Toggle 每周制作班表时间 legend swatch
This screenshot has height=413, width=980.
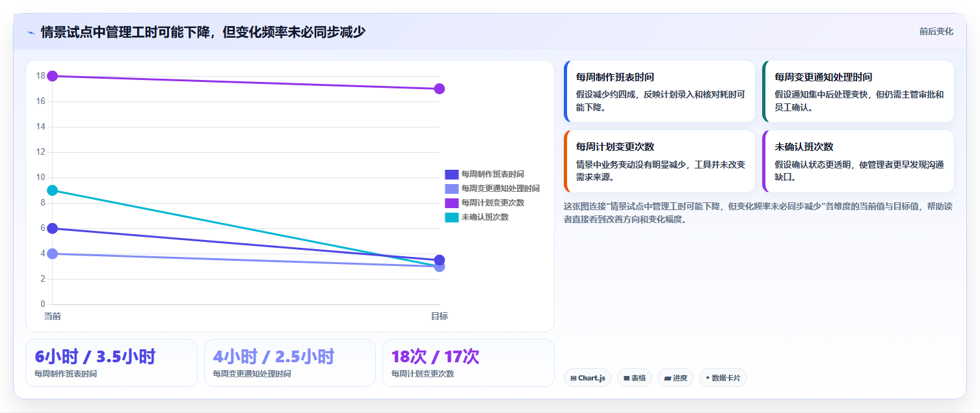tap(451, 174)
